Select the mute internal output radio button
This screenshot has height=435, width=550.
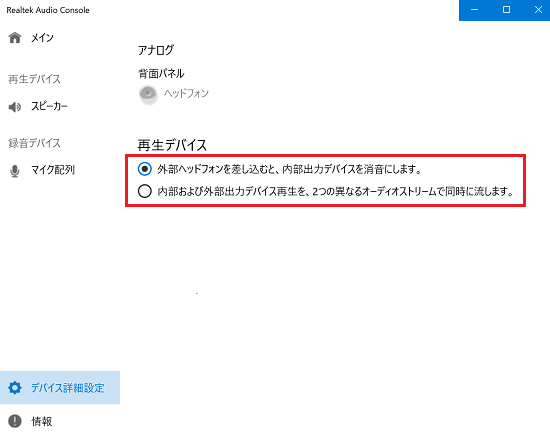tap(145, 169)
